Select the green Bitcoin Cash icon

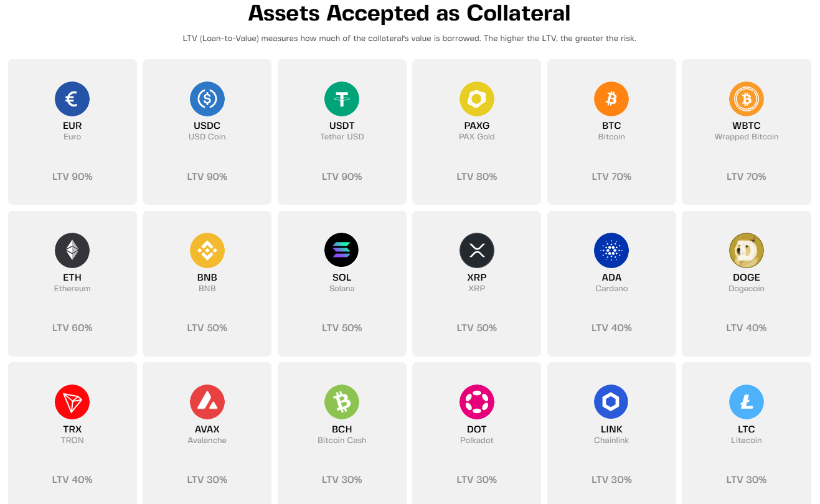(x=342, y=402)
